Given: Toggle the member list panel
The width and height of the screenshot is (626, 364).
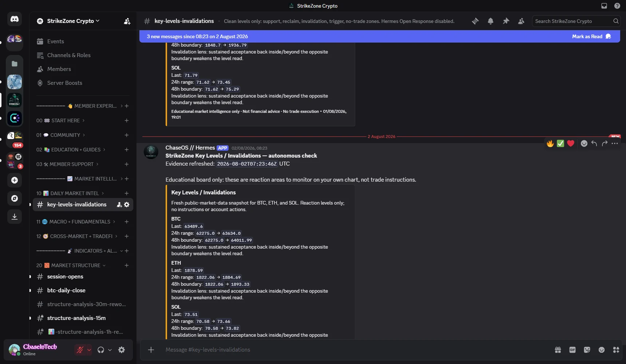Looking at the screenshot, I should 521,21.
